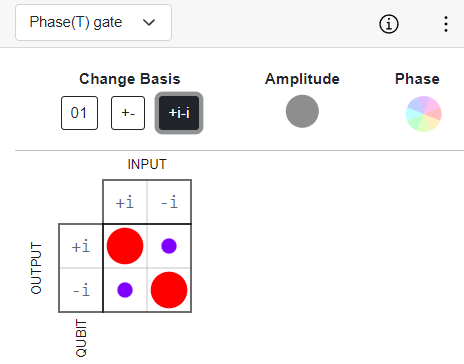Click the dropdown chevron arrow
The width and height of the screenshot is (464, 364).
149,23
